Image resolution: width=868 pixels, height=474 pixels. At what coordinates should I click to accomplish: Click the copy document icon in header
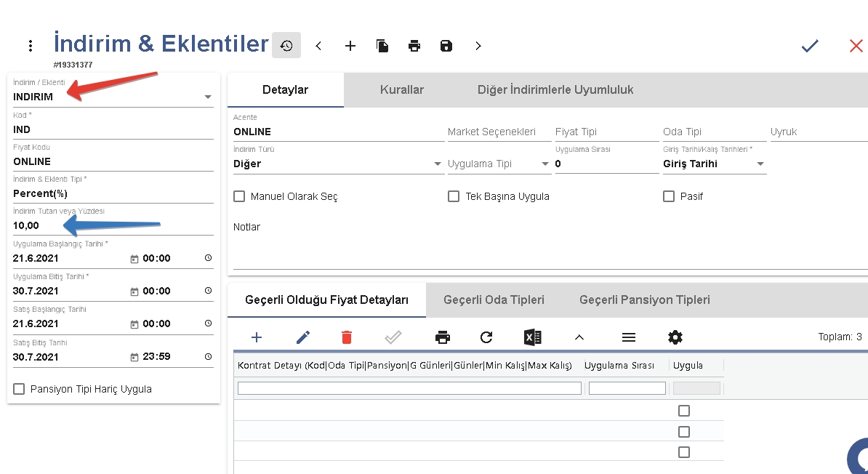pyautogui.click(x=382, y=46)
